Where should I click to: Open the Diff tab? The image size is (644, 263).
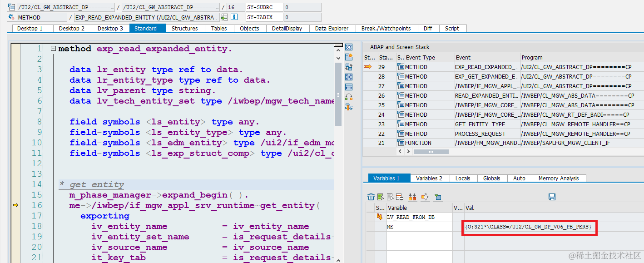[x=428, y=28]
